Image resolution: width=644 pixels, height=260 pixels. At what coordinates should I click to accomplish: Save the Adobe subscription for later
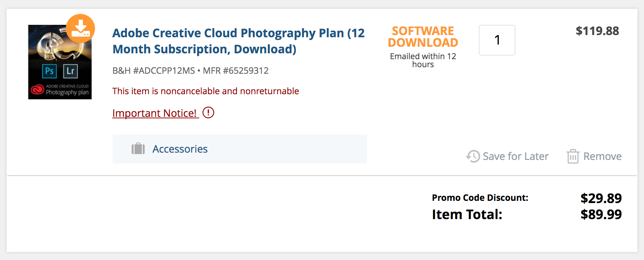pyautogui.click(x=515, y=156)
